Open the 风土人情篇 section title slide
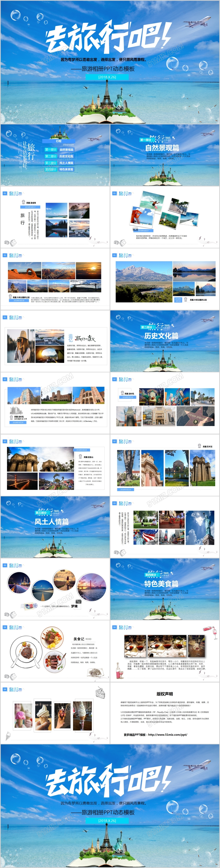Screen dimensions: 220x868 pos(55,527)
